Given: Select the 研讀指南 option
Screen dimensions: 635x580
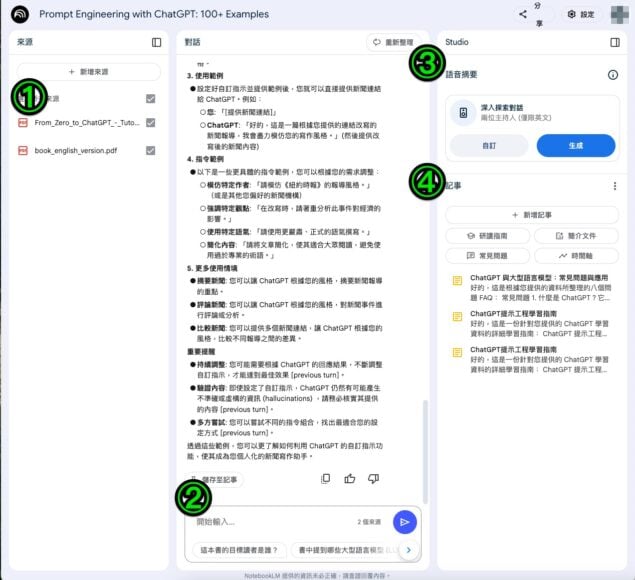Looking at the screenshot, I should 487,236.
